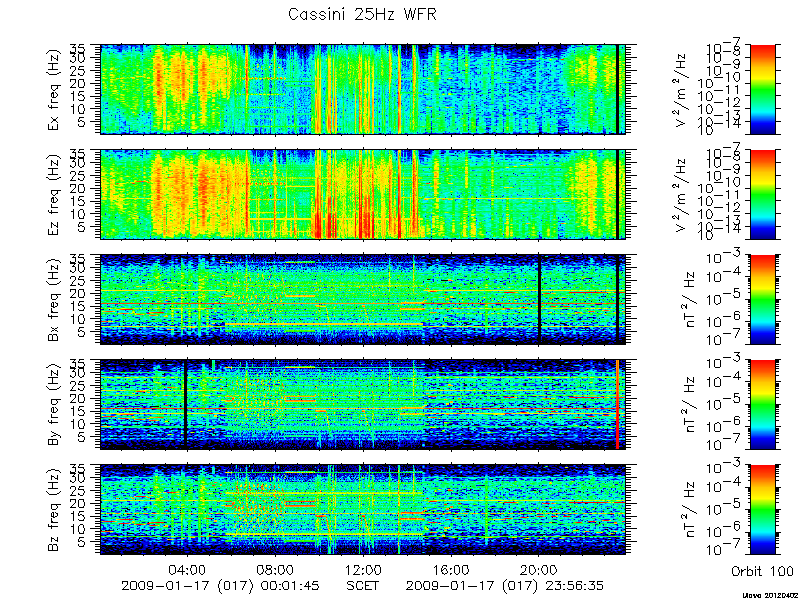
Task: Click the By panel nT²/Hz color bar
Action: pyautogui.click(x=763, y=405)
